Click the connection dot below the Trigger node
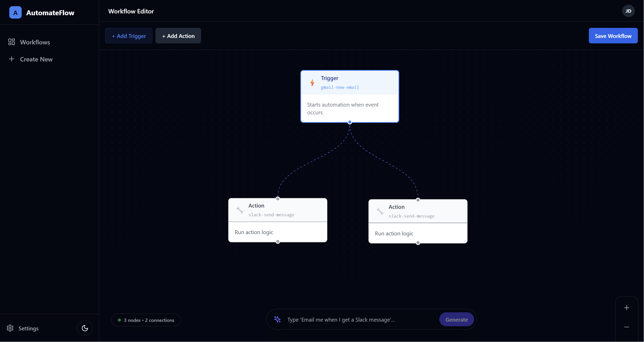The width and height of the screenshot is (644, 342). [x=350, y=122]
